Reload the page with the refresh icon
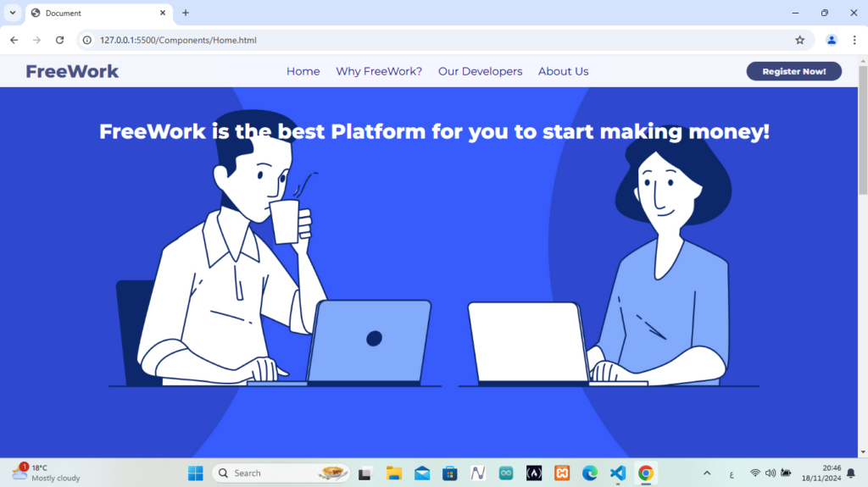The image size is (868, 487). pos(60,40)
